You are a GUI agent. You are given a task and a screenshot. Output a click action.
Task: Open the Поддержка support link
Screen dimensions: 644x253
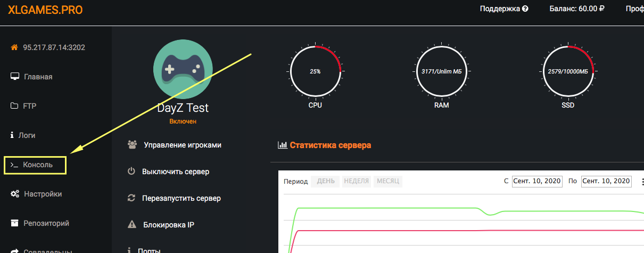pos(503,9)
